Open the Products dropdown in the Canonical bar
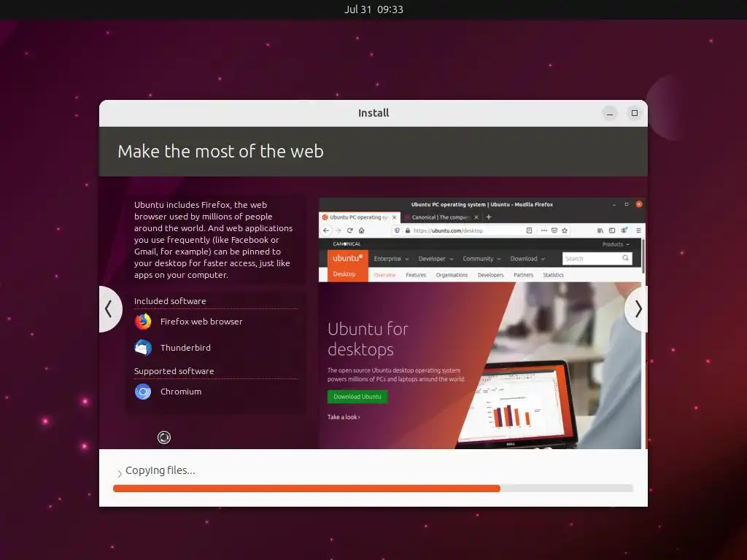Viewport: 747px width, 560px height. (x=616, y=244)
